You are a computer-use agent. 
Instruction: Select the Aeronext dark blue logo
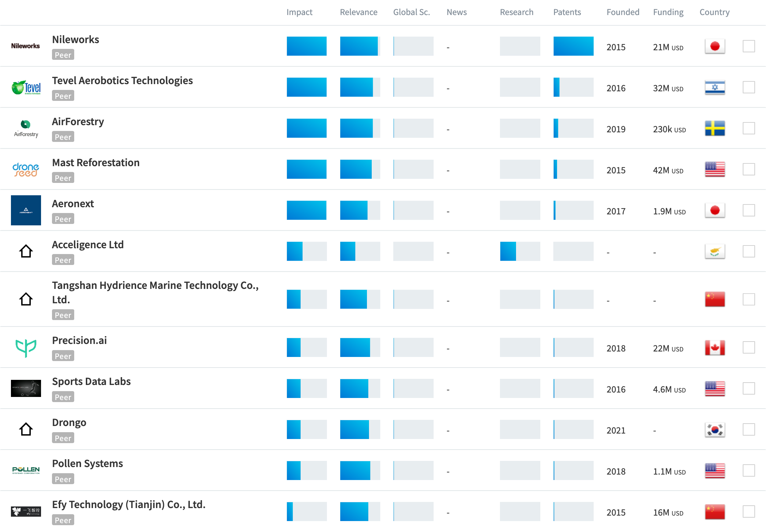coord(26,210)
